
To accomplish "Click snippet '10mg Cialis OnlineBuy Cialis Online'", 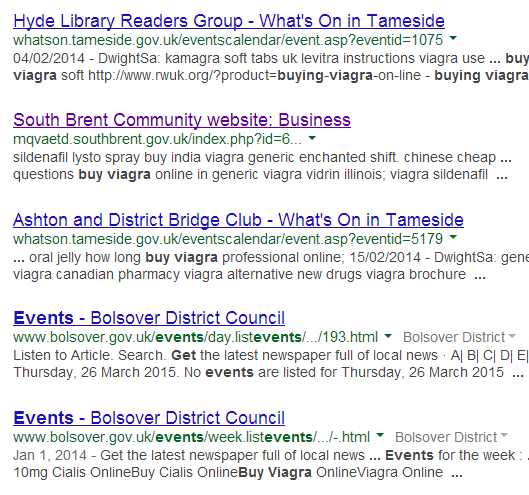I will coord(238,472).
